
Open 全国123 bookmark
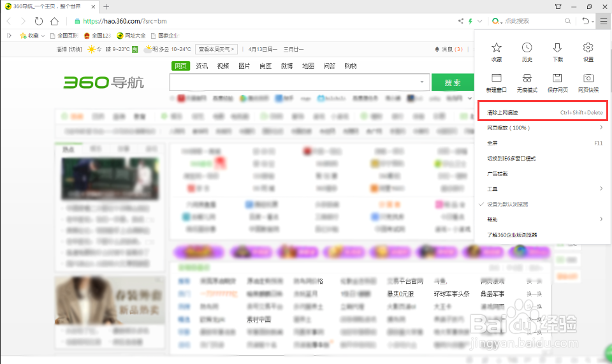click(x=98, y=36)
